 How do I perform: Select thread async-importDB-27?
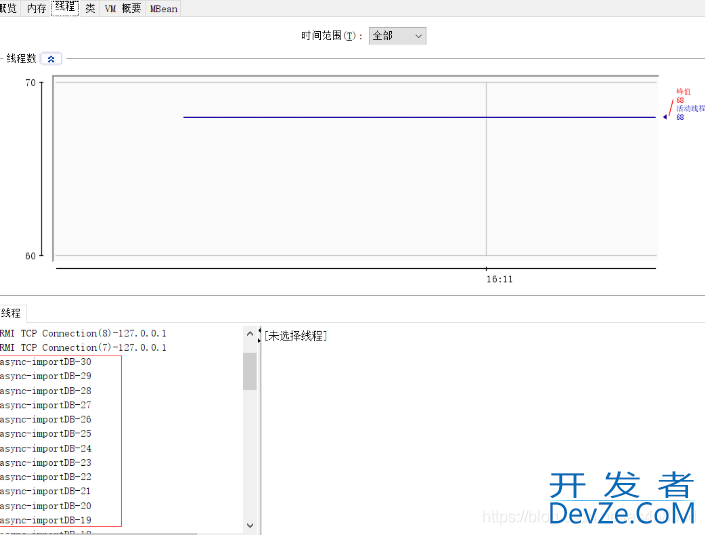point(45,405)
